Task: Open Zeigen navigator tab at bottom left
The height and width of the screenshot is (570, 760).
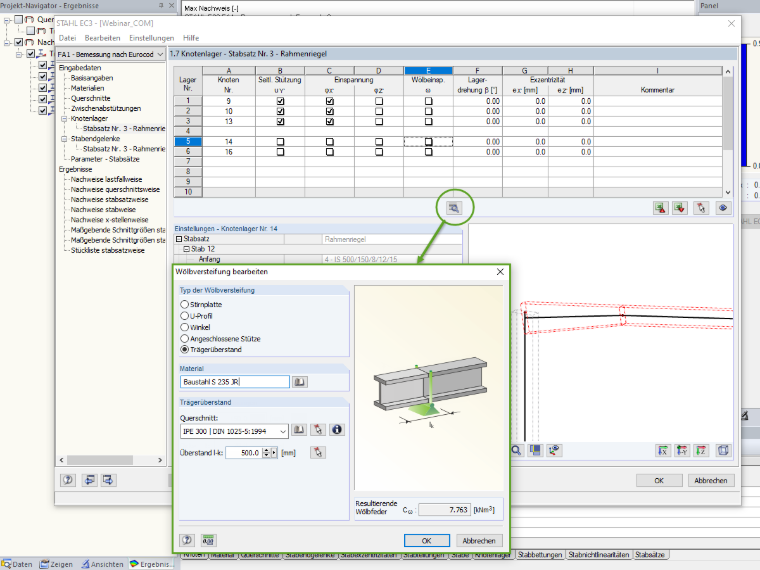Action: pyautogui.click(x=56, y=564)
